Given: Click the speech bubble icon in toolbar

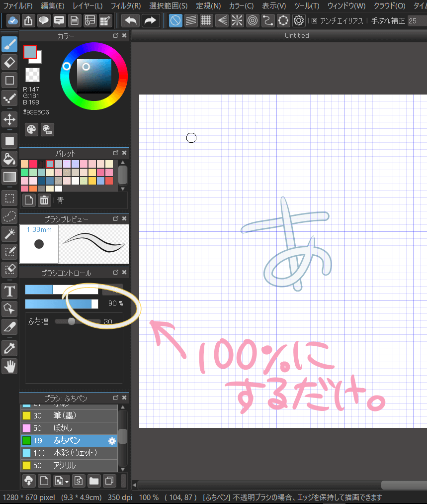Looking at the screenshot, I should [x=44, y=21].
